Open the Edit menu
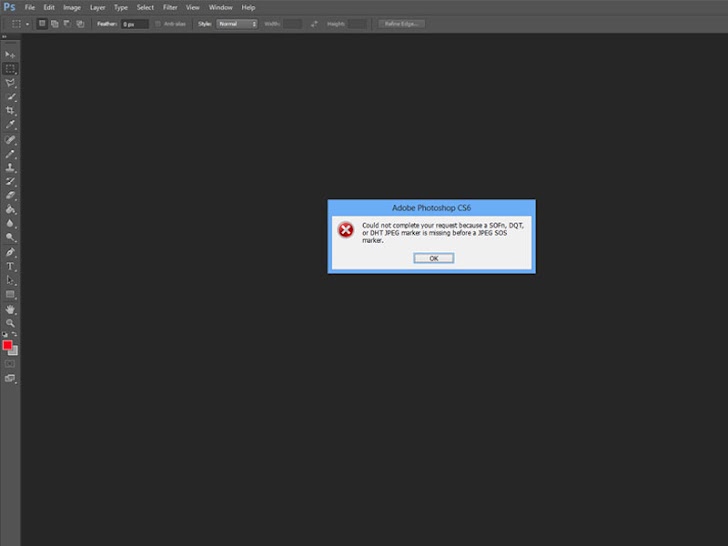 click(49, 7)
